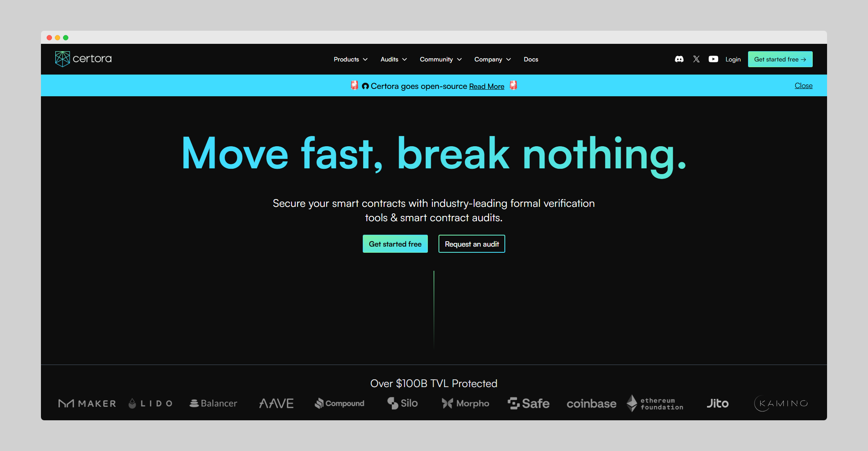Expand the Community dropdown menu

click(x=441, y=59)
